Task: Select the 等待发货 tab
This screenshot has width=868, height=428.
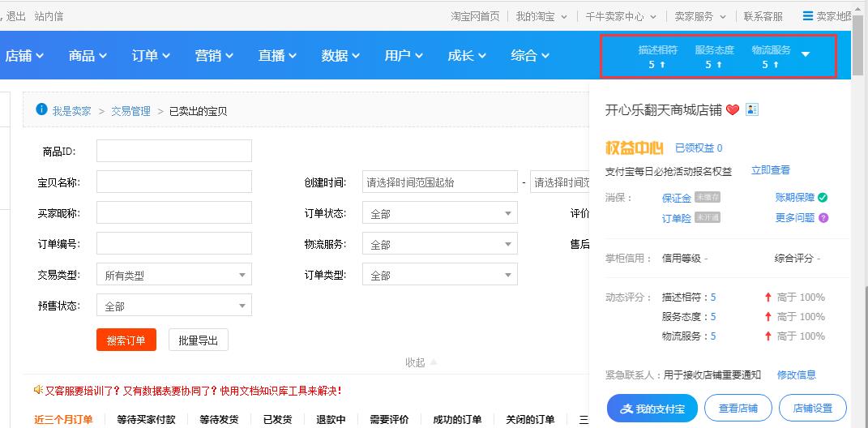Action: click(219, 420)
